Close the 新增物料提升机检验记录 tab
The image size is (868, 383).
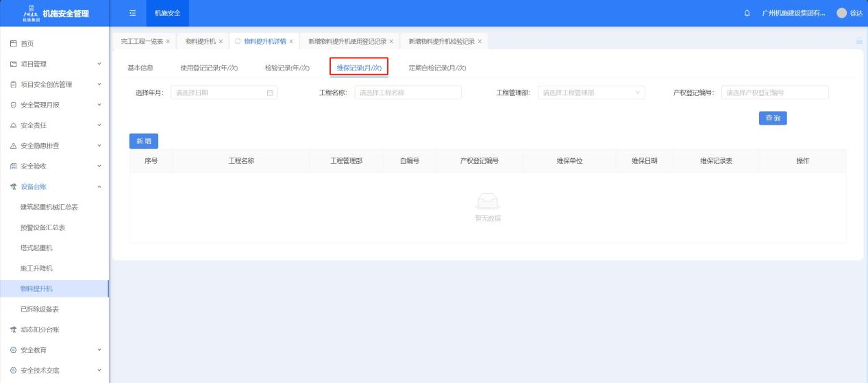480,41
